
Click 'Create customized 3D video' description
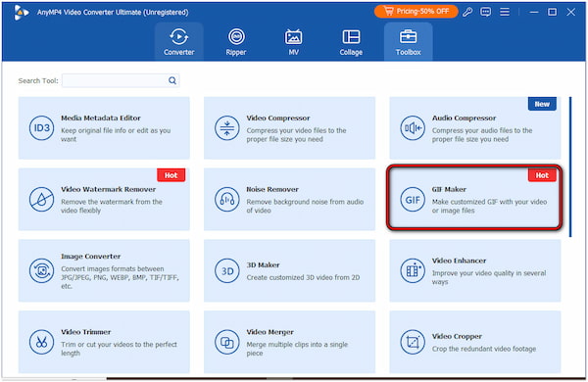pyautogui.click(x=303, y=278)
